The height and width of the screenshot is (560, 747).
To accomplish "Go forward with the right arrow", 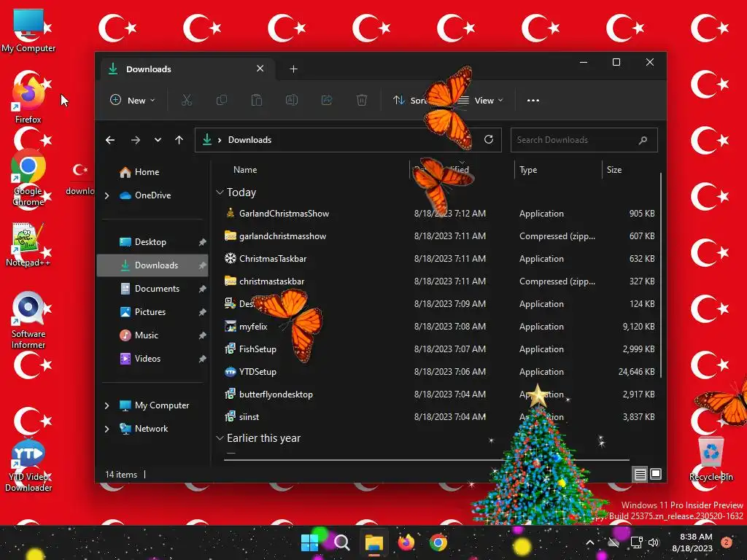I will point(135,140).
